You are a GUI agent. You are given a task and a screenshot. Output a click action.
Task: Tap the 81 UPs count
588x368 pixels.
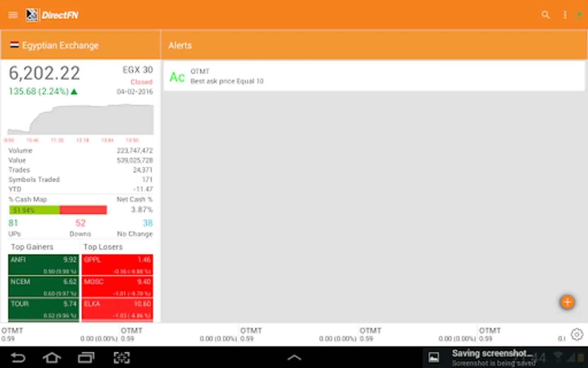pos(13,223)
